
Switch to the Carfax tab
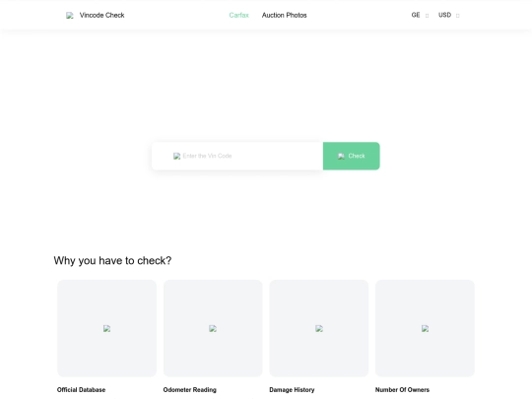click(238, 15)
